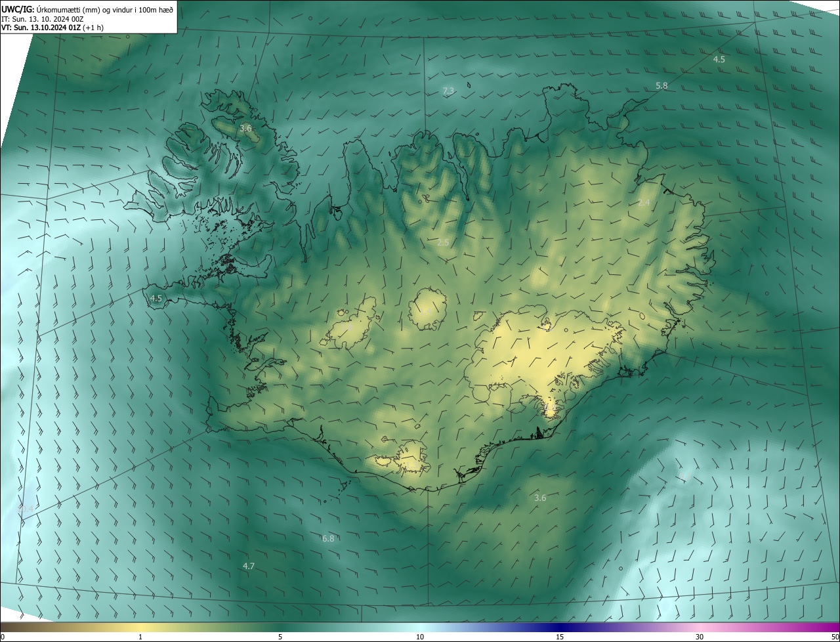Image resolution: width=840 pixels, height=642 pixels.
Task: Click the "6.8" value label over the sea
Action: pos(328,539)
